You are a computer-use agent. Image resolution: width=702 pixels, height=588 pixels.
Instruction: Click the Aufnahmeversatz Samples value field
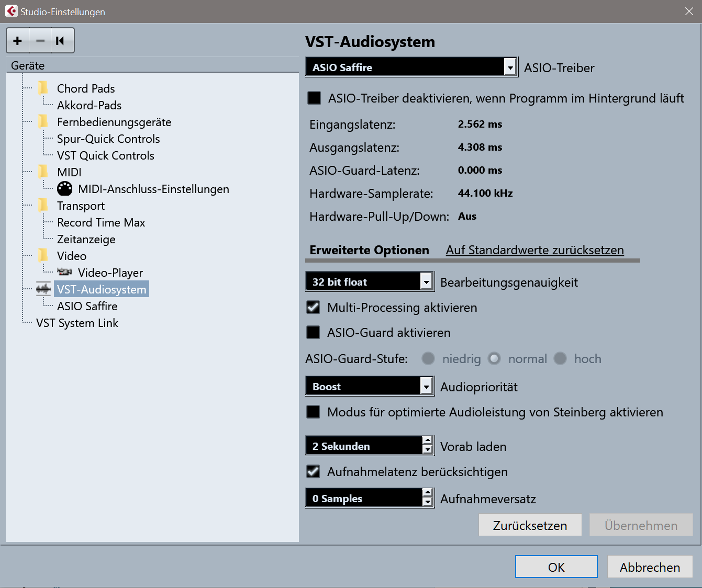coord(364,499)
